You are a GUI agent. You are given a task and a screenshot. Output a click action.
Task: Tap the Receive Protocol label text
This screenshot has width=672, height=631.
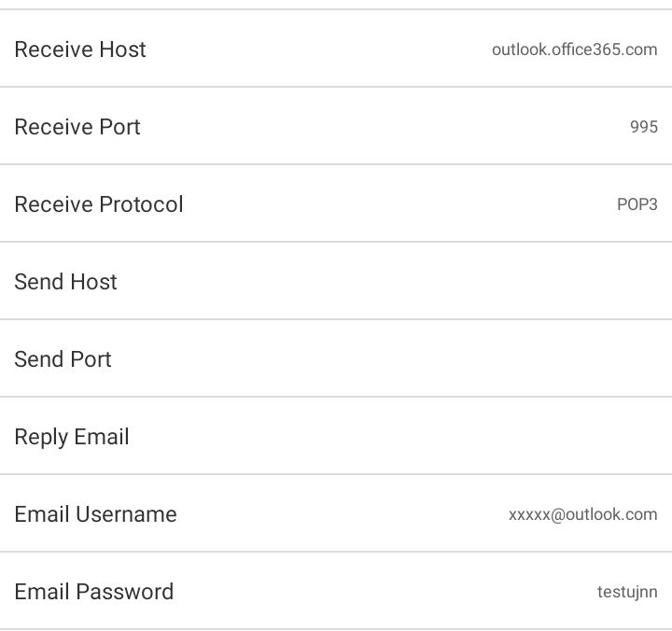pyautogui.click(x=99, y=204)
